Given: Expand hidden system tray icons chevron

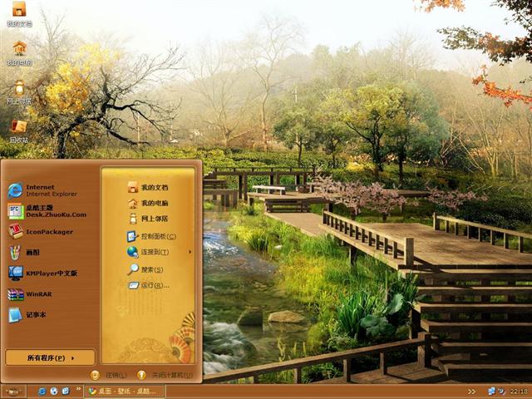Looking at the screenshot, I should 471,392.
